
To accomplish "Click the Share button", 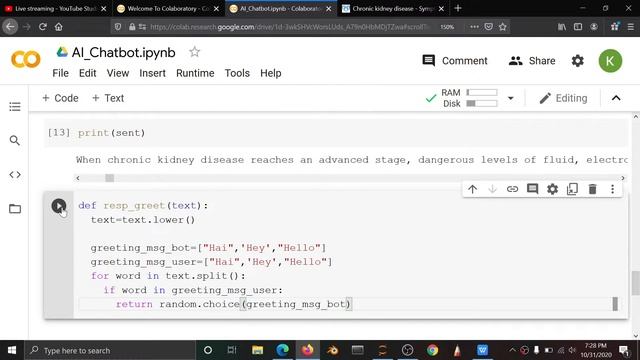I will click(532, 61).
